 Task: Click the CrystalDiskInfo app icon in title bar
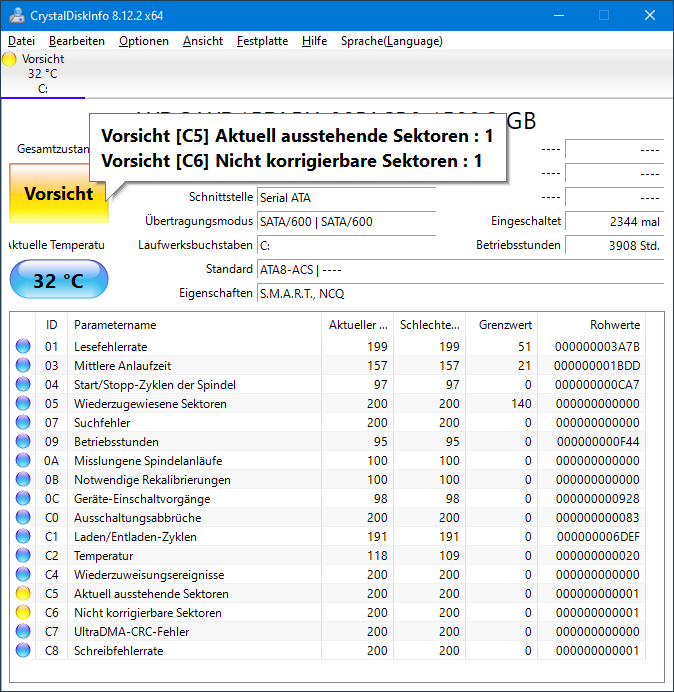(x=17, y=15)
